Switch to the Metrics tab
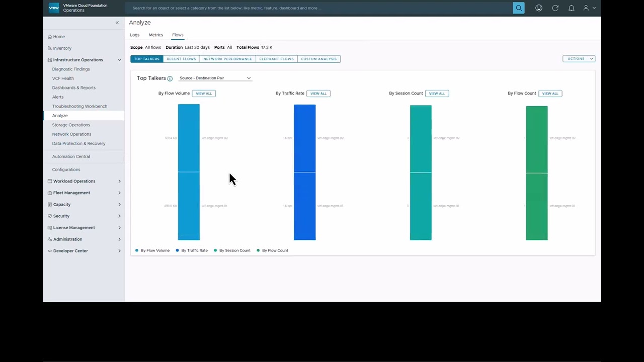The width and height of the screenshot is (644, 362). [x=155, y=35]
